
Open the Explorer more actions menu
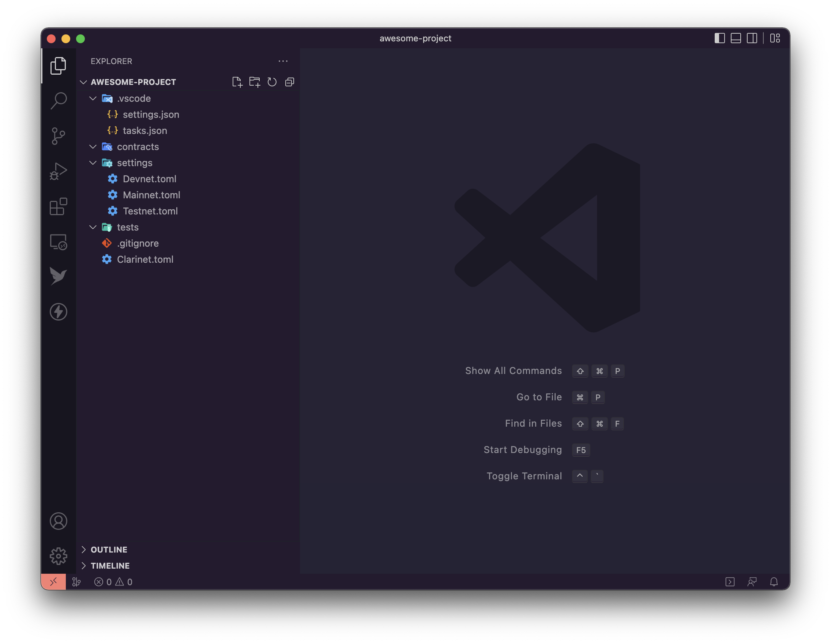283,61
